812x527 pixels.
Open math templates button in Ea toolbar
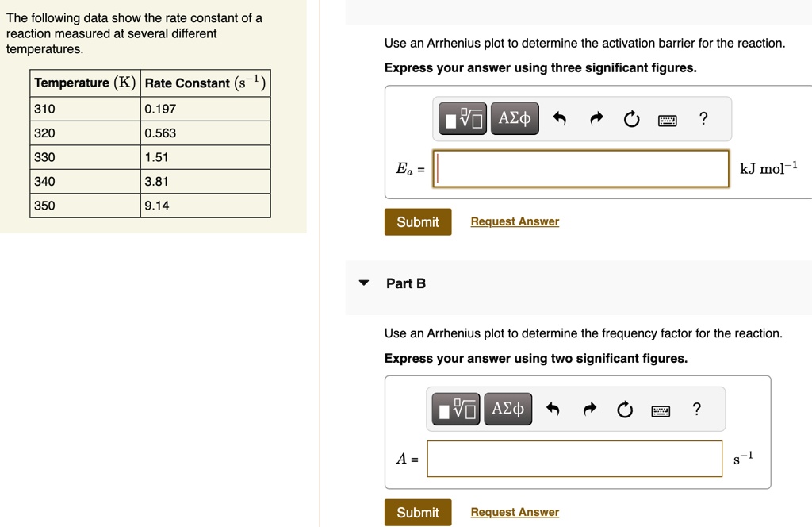point(463,119)
